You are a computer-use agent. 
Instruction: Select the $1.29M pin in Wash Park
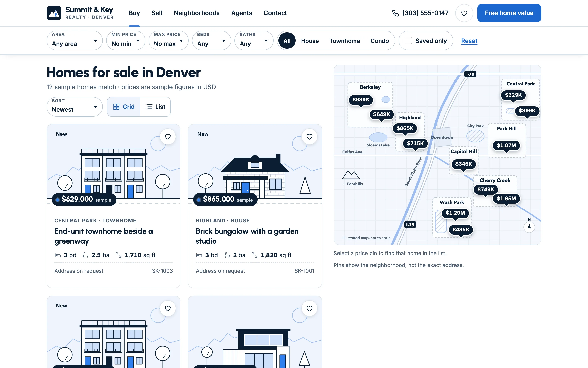click(x=455, y=213)
